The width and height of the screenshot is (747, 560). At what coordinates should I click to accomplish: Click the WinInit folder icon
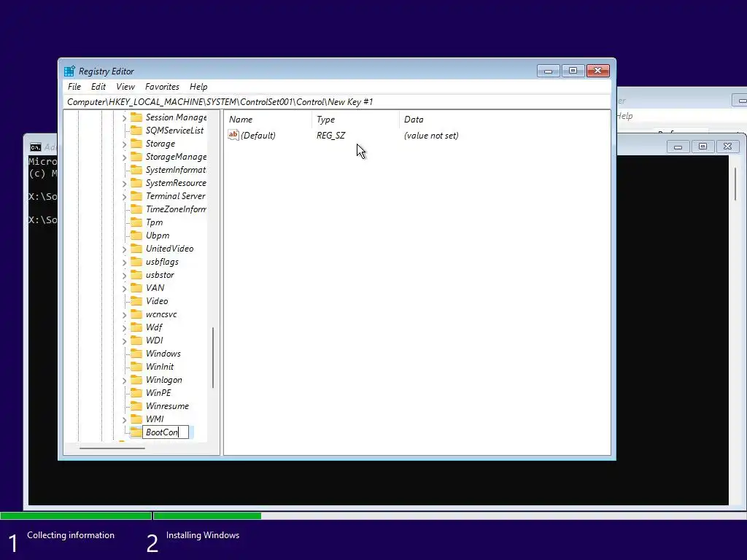point(136,366)
